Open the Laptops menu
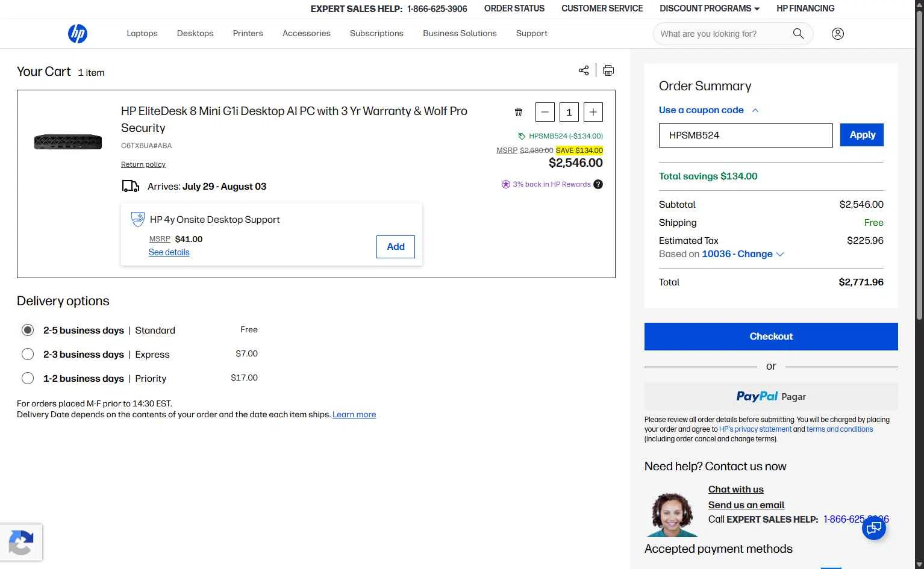The image size is (924, 569). click(x=142, y=34)
